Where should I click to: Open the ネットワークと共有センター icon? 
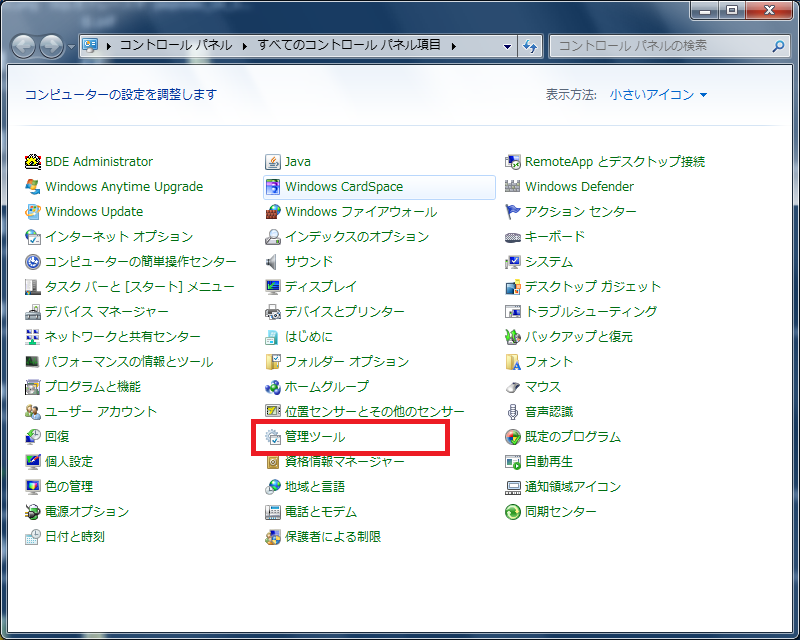click(x=33, y=337)
